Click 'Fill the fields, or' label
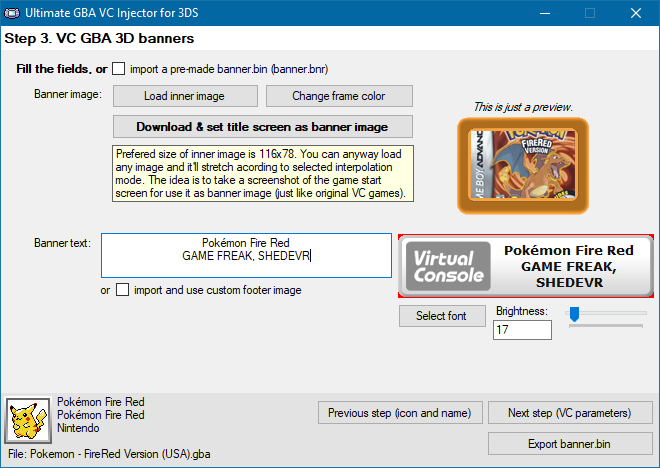The height and width of the screenshot is (468, 660). [62, 69]
